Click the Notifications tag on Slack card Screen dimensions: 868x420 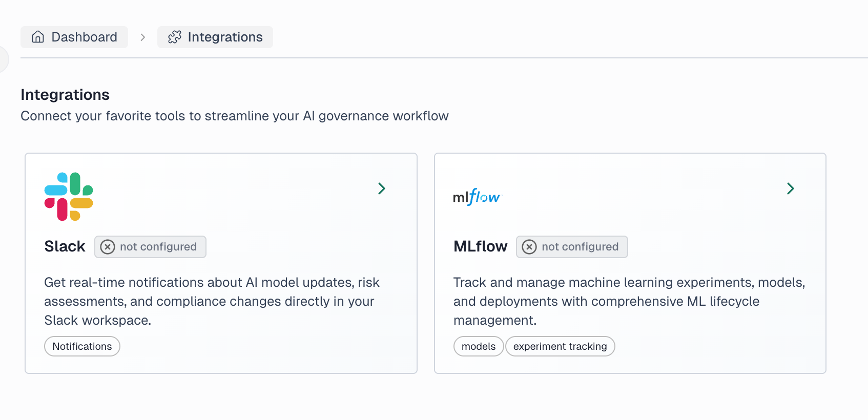pyautogui.click(x=82, y=346)
